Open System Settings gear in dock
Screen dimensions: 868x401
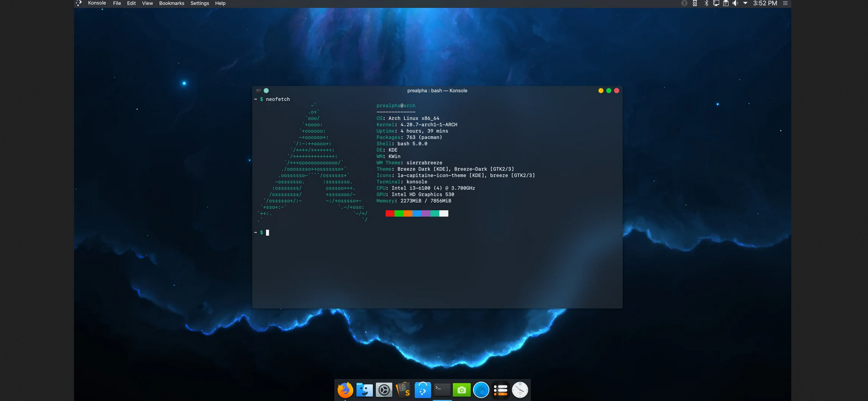384,390
